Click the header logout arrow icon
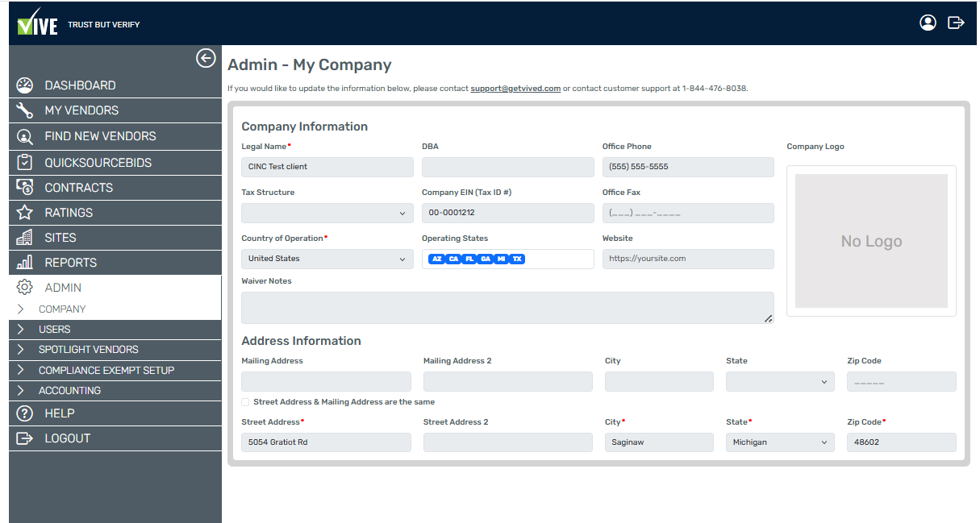Screen dimensions: 980x523 click(956, 23)
